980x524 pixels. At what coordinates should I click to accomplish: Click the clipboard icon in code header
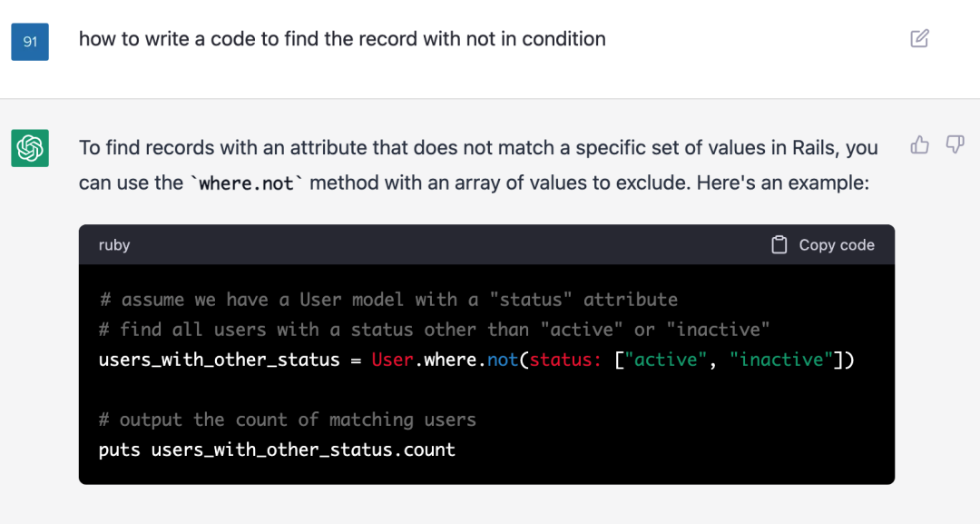pos(779,245)
